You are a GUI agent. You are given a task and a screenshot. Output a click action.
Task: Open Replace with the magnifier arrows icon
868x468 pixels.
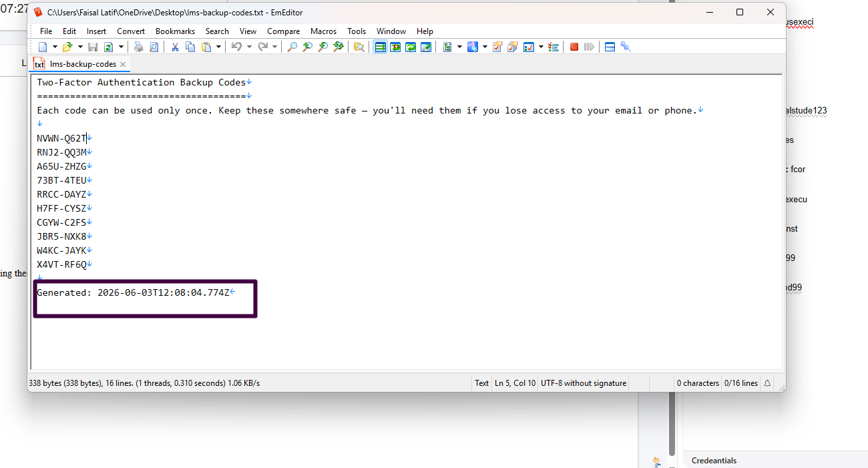click(339, 47)
